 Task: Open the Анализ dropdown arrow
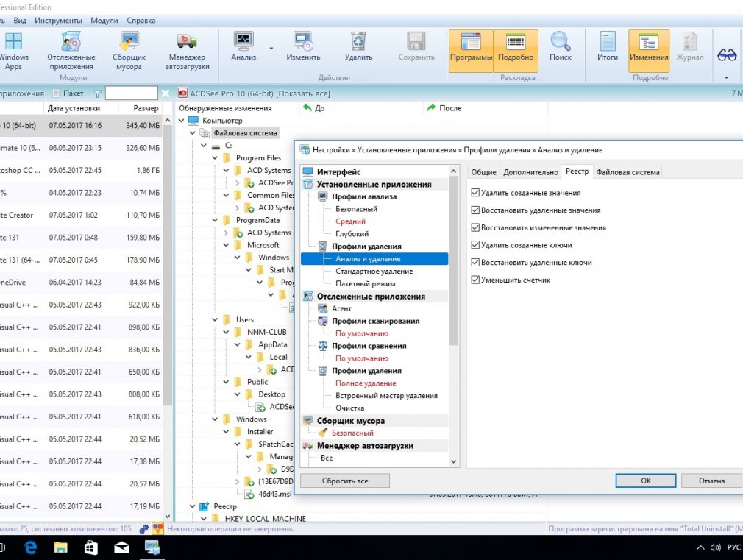271,49
